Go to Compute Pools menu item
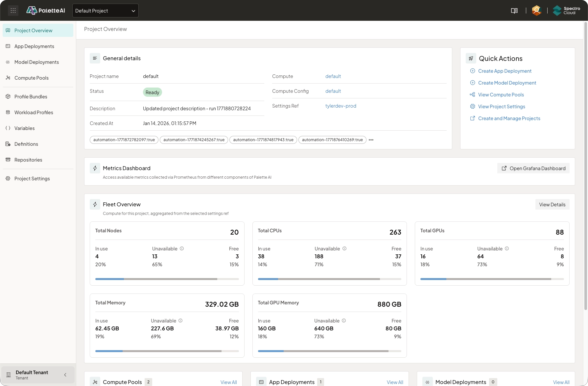The image size is (588, 386). click(x=38, y=78)
